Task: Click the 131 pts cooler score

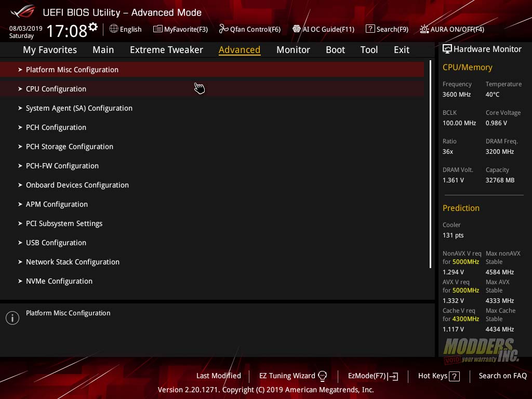Action: [x=453, y=235]
